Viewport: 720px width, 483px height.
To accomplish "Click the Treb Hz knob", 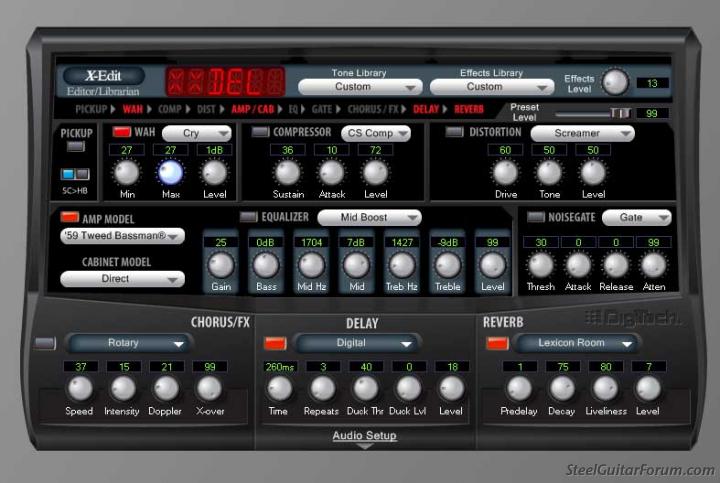I will [x=402, y=265].
